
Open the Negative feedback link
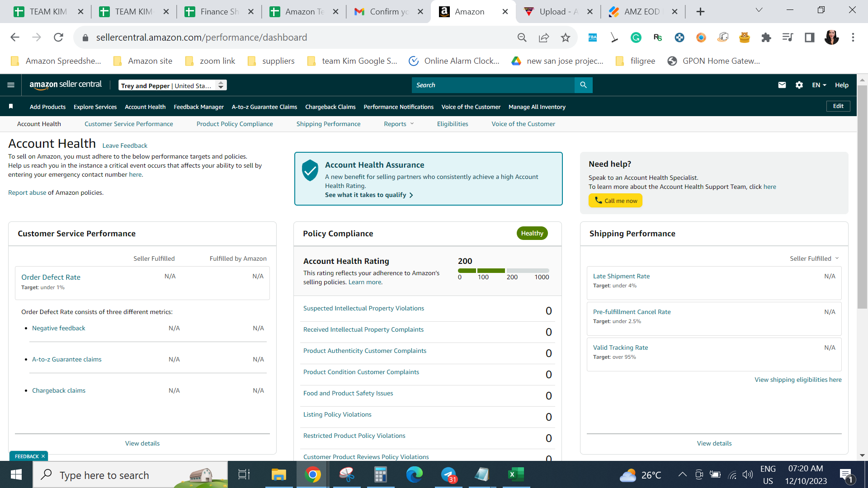[x=59, y=328]
